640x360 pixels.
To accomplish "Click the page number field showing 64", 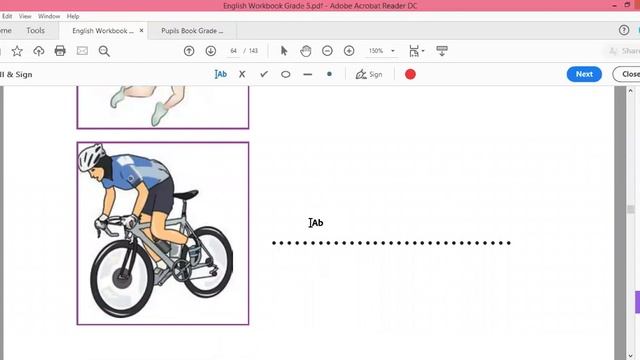I will 233,51.
